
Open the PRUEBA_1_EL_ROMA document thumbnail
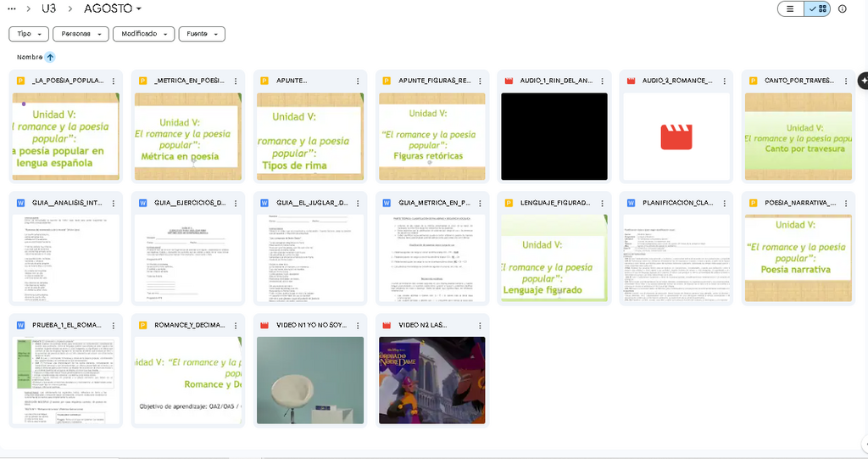click(x=66, y=381)
